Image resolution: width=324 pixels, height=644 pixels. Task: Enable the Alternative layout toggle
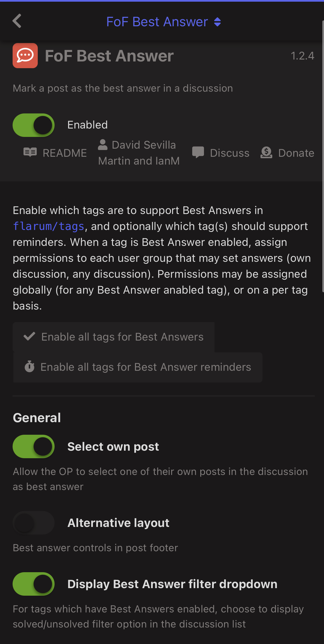tap(33, 523)
